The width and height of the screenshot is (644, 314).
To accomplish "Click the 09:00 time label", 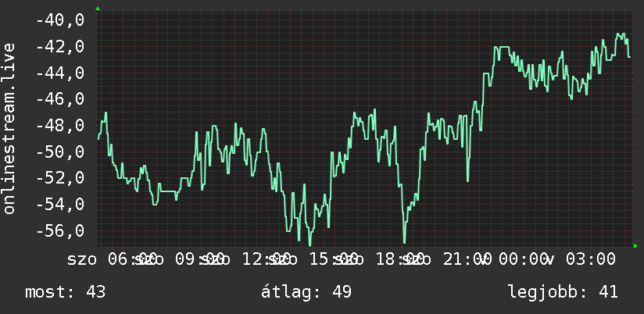I will (199, 259).
